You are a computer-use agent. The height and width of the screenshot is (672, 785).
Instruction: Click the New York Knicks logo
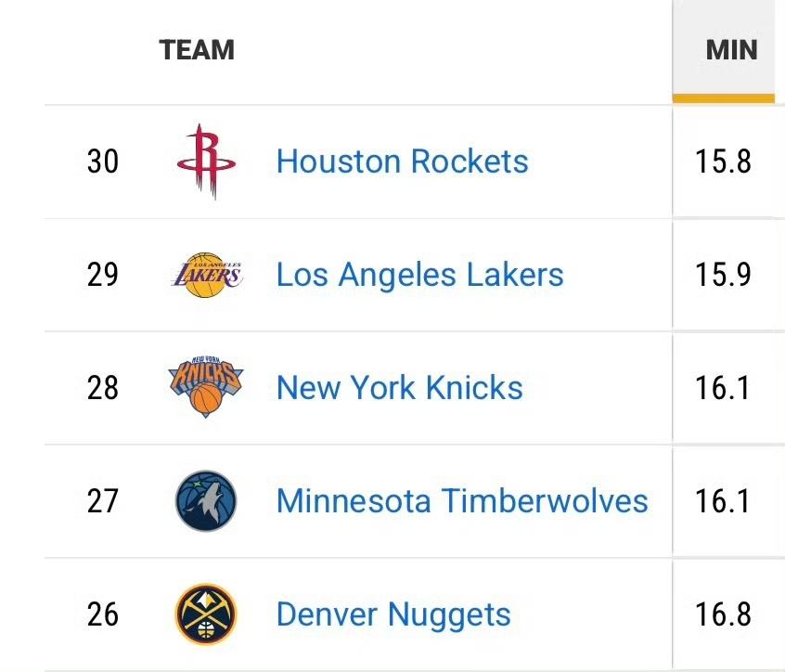[x=206, y=387]
